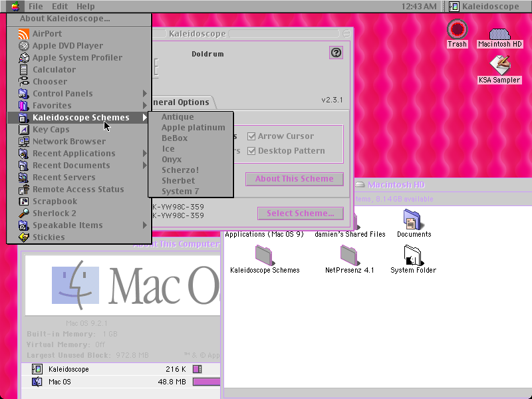The width and height of the screenshot is (532, 399).
Task: Expand the Recent Applications submenu arrow
Action: coord(145,154)
